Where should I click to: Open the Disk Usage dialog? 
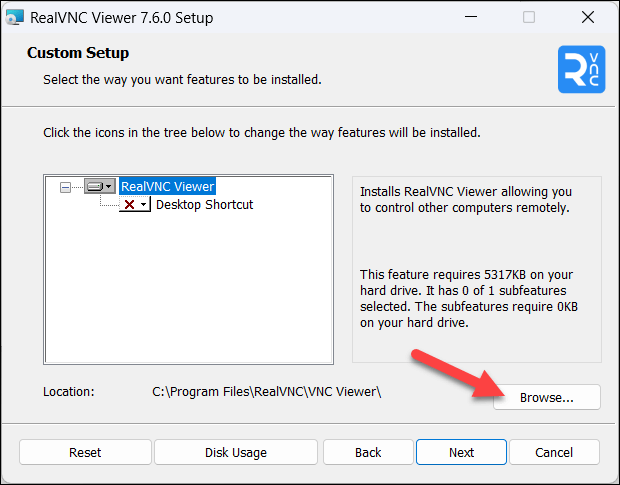[x=236, y=452]
